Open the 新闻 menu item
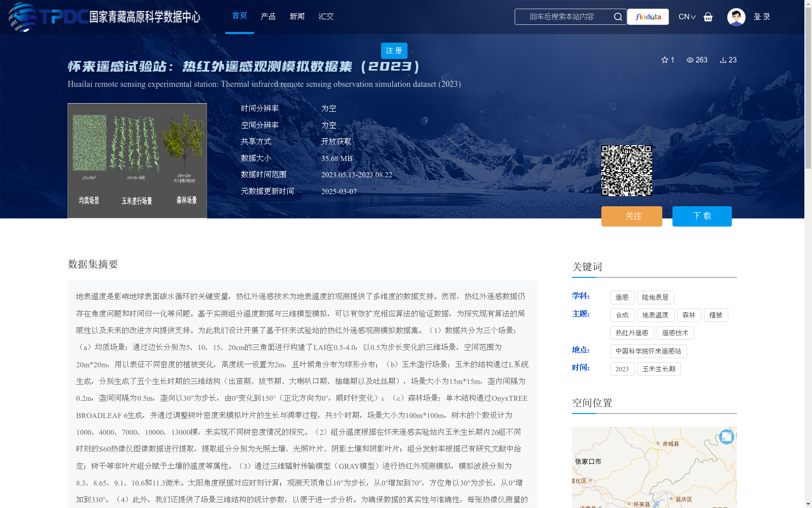Viewport: 812px width, 508px height. point(297,17)
